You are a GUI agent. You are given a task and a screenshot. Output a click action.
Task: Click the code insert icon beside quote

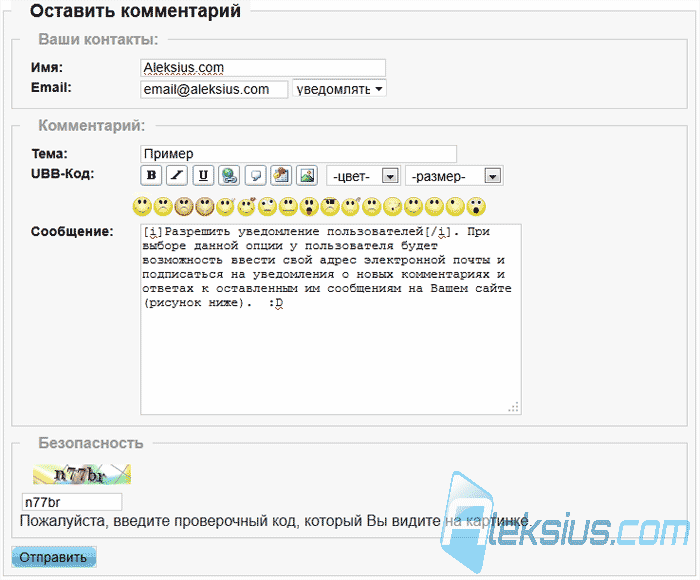pos(281,175)
